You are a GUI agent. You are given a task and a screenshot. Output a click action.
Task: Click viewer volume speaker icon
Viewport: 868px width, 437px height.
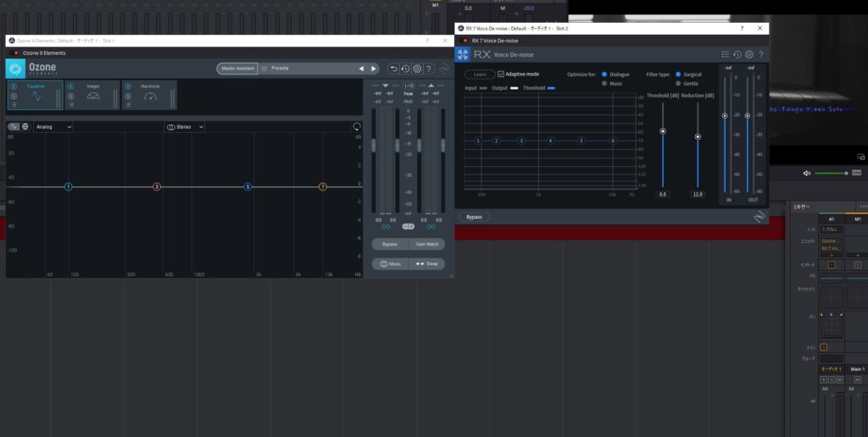click(x=807, y=173)
